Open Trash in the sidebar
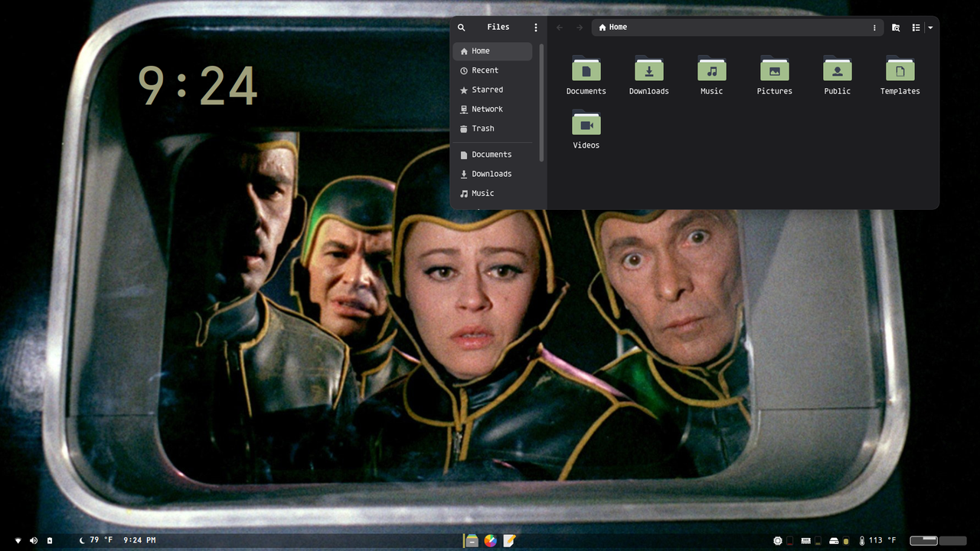 492,129
